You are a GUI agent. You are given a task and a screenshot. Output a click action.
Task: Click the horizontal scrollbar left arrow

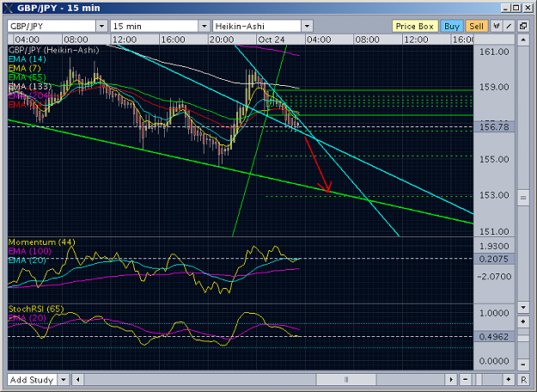click(x=78, y=380)
